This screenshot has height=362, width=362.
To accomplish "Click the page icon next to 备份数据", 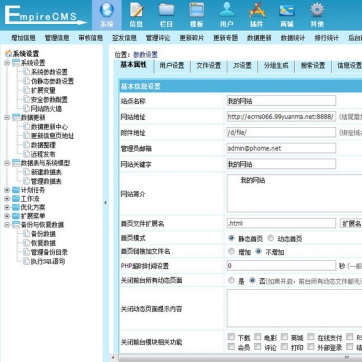I will click(26, 234).
